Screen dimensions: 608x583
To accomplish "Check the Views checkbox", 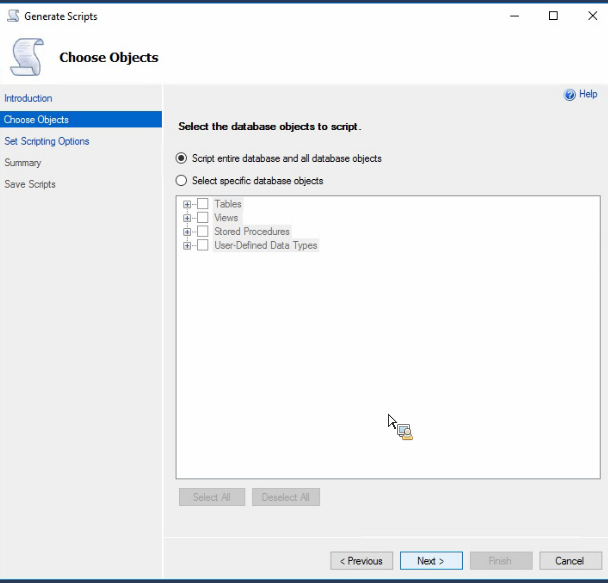I will 202,217.
